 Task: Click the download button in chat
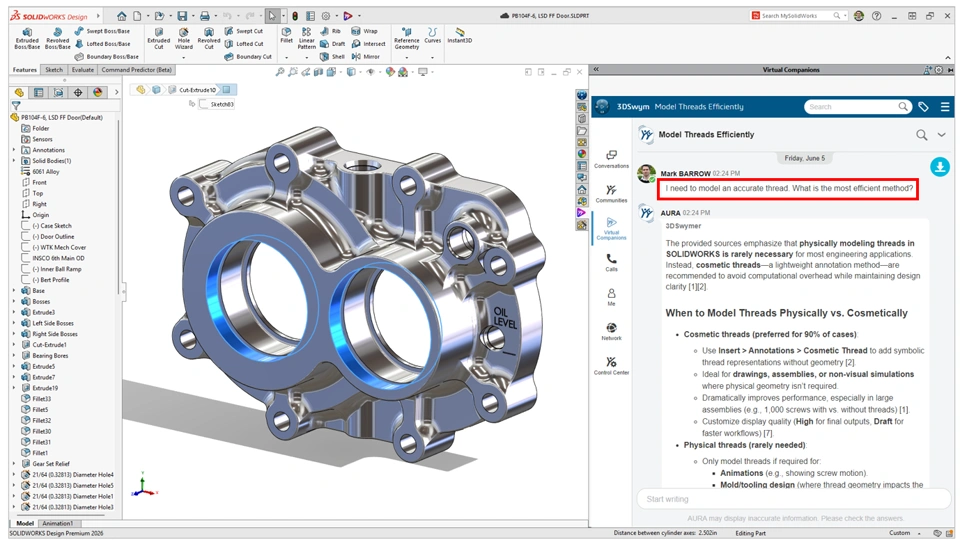pos(940,167)
